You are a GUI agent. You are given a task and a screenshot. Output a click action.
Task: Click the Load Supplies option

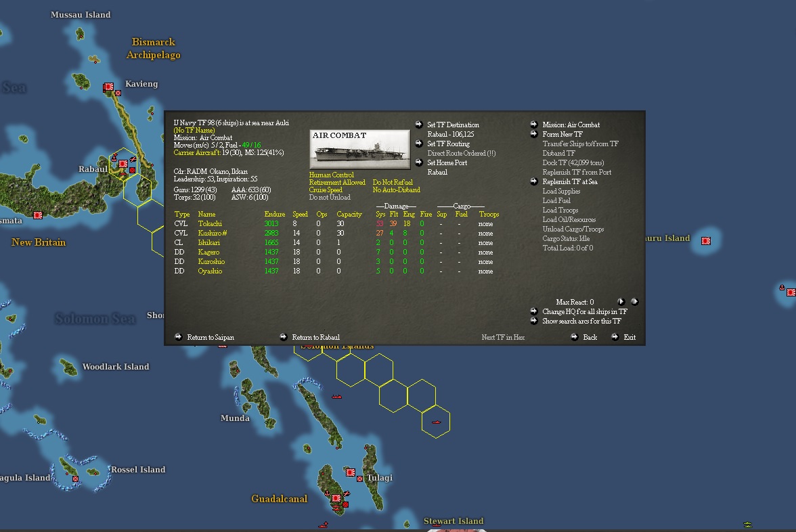pyautogui.click(x=561, y=191)
